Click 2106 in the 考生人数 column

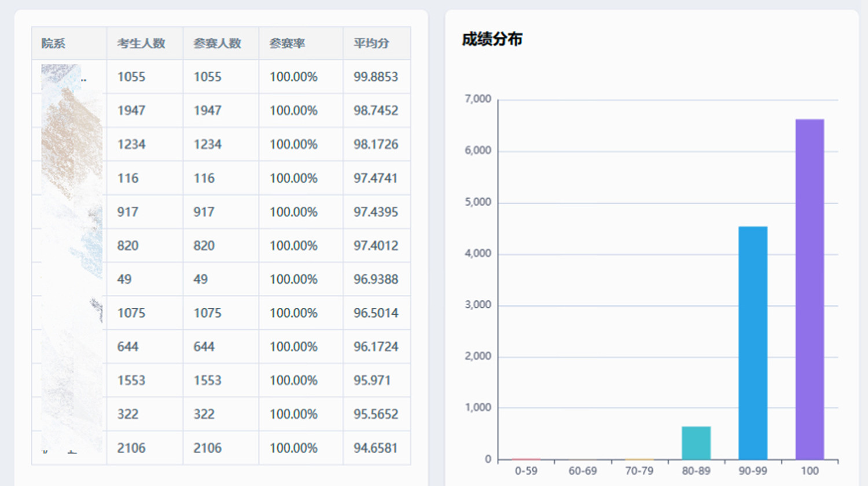[x=131, y=448]
